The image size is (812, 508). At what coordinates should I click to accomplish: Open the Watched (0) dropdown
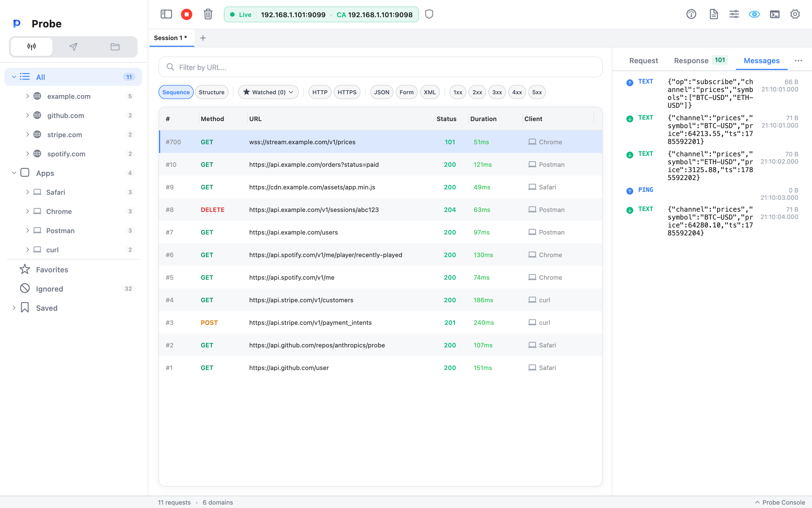[268, 92]
